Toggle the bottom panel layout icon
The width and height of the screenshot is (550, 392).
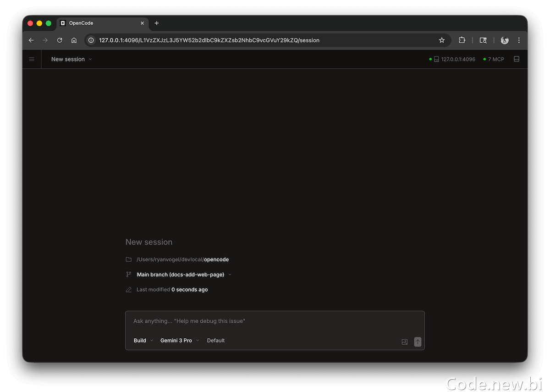517,59
